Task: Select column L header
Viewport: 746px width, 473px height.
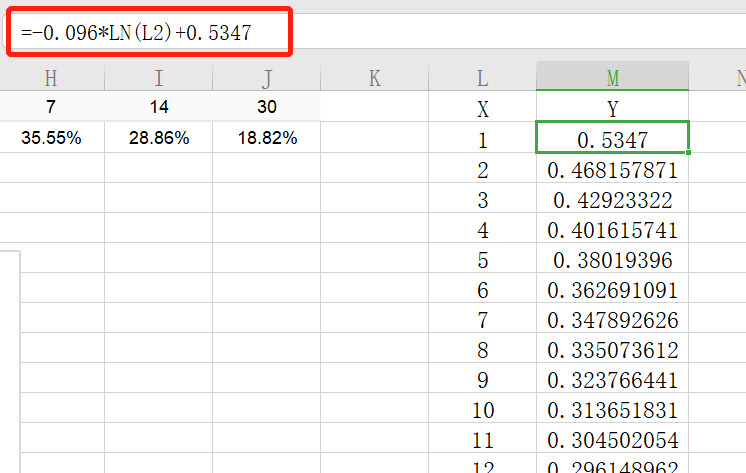Action: [482, 78]
